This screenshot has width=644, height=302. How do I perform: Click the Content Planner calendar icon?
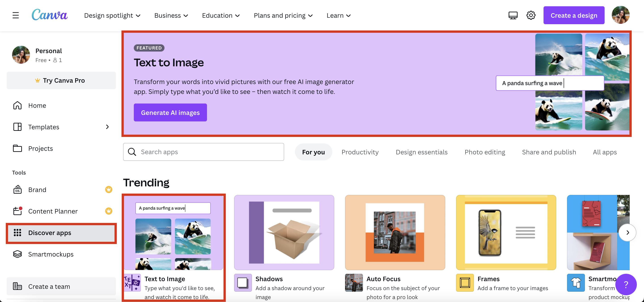[17, 211]
